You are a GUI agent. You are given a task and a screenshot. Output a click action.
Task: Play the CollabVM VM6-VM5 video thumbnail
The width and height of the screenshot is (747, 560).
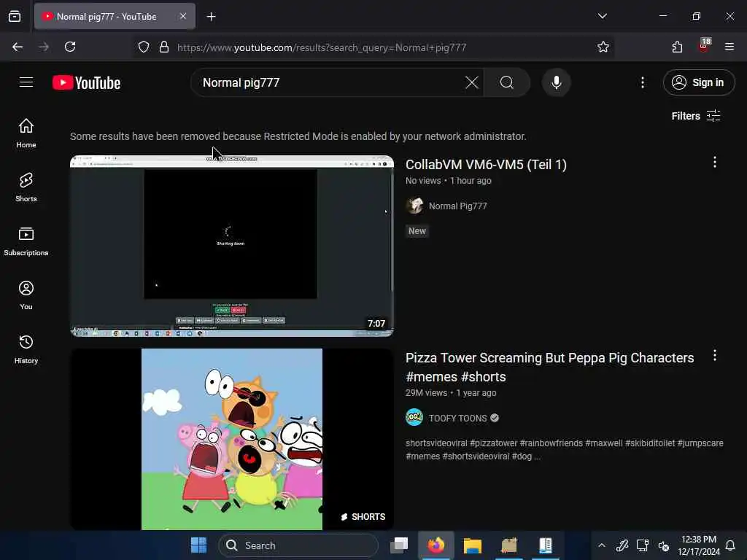click(x=231, y=246)
